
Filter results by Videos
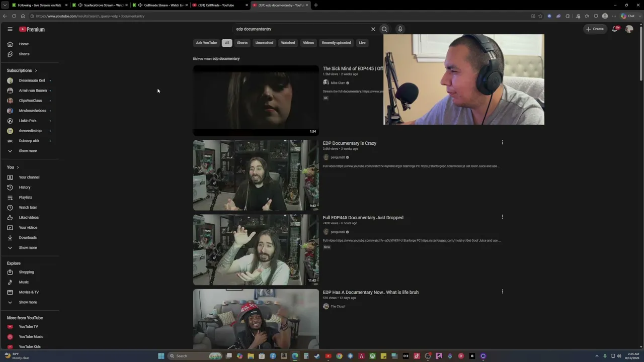tap(308, 43)
